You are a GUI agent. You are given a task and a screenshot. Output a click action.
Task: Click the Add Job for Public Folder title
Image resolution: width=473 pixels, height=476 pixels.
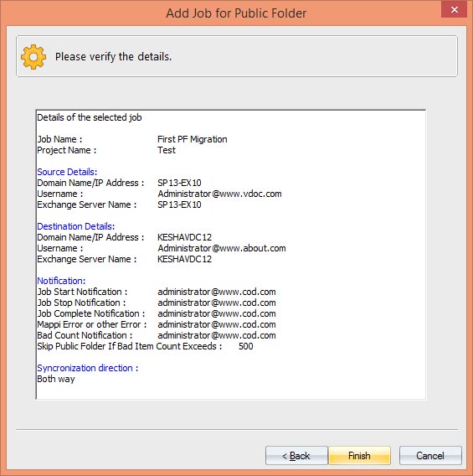click(236, 13)
